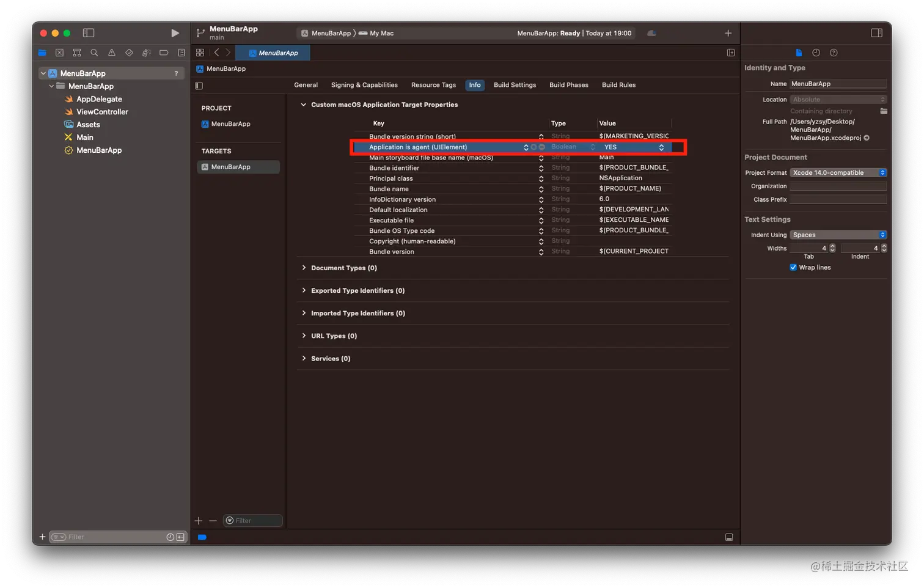Hide the navigator sidebar
The image size is (924, 588).
point(89,33)
